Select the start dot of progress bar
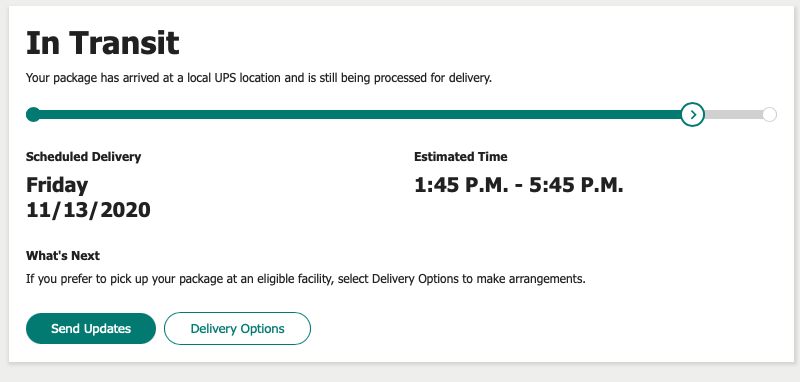Viewport: 800px width, 382px height. tap(33, 115)
